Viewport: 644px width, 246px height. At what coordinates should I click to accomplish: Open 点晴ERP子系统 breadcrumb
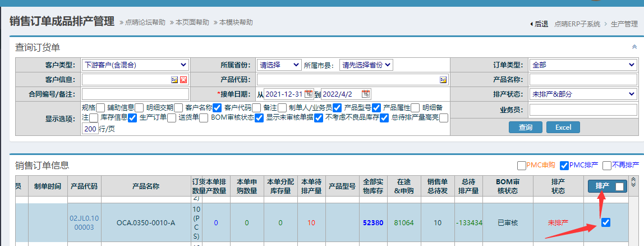point(577,24)
